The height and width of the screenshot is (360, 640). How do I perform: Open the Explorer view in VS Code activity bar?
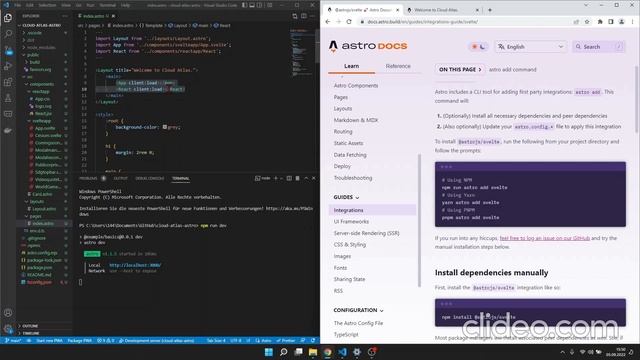(8, 18)
